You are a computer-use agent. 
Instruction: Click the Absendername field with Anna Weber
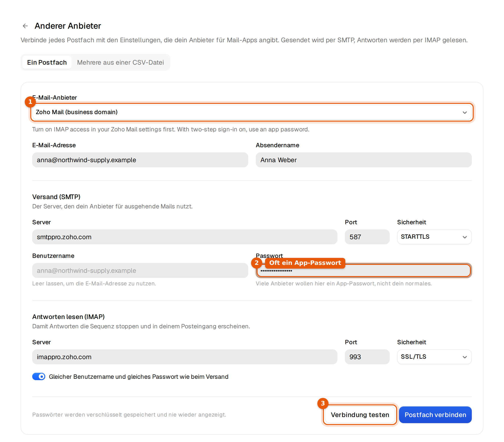tap(364, 160)
